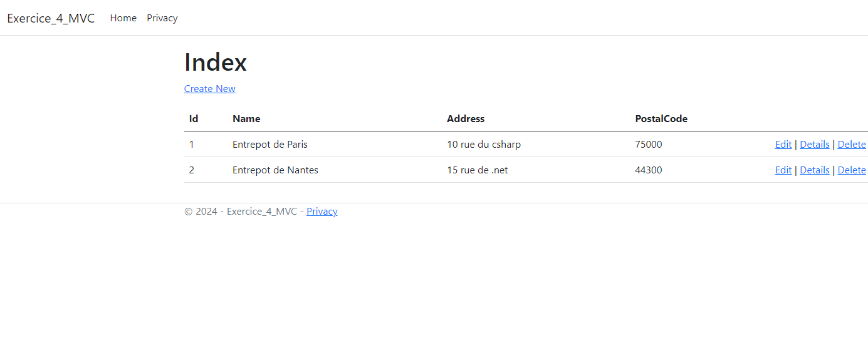Click the postal code 75000 cell
Viewport: 868px width, 343px height.
(x=649, y=145)
